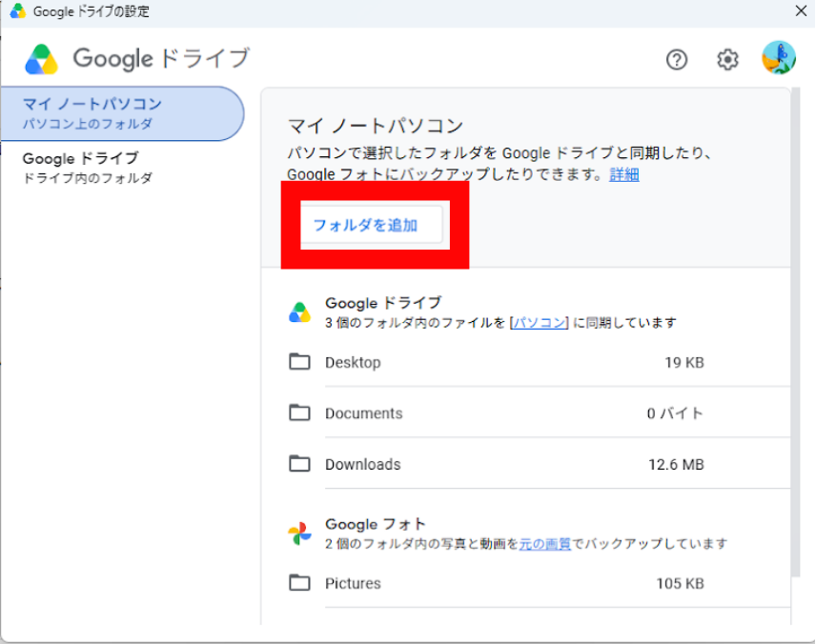Close the Google ドライブの設定 window
Image resolution: width=816 pixels, height=644 pixels.
[801, 10]
